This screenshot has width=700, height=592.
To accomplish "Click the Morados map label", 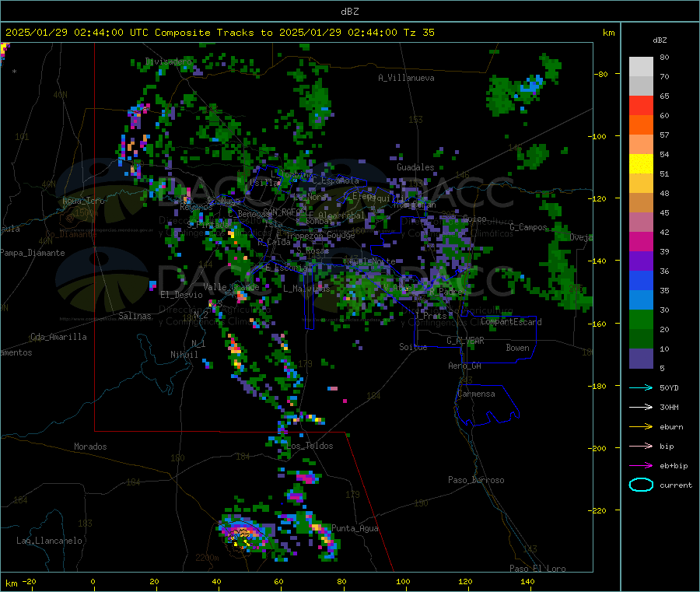I will tap(90, 447).
